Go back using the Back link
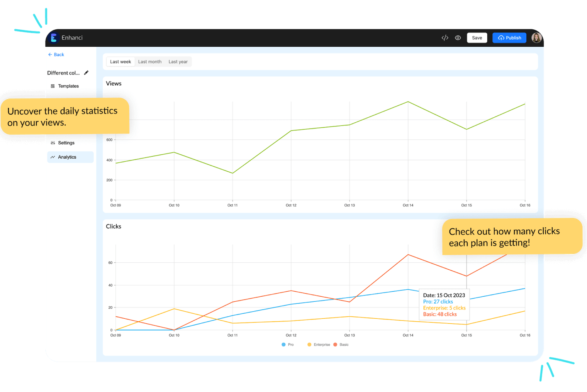Image resolution: width=587 pixels, height=392 pixels. pyautogui.click(x=56, y=55)
